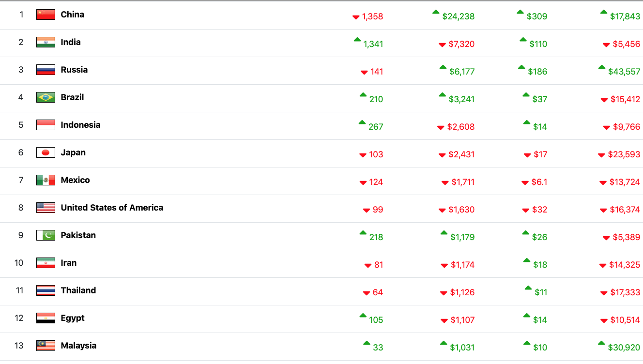Select the Iran country name

point(69,263)
